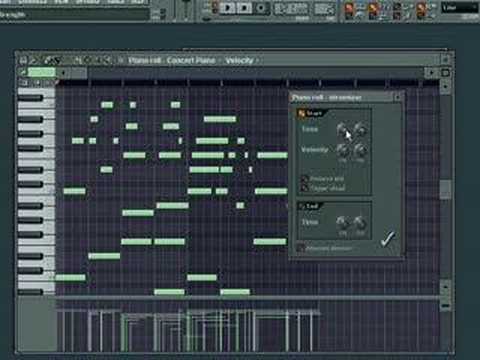Image resolution: width=480 pixels, height=360 pixels.
Task: Click the piano roll vertical scrollbar thumb
Action: tap(445, 190)
